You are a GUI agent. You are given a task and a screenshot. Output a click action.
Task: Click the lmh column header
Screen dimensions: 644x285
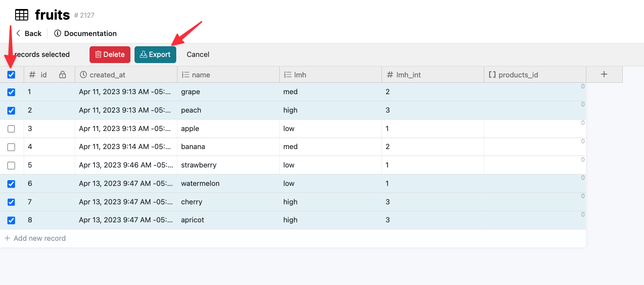pyautogui.click(x=330, y=75)
